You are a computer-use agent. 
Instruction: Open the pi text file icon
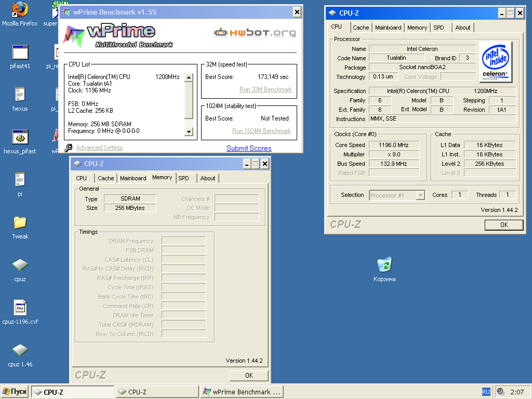[20, 184]
